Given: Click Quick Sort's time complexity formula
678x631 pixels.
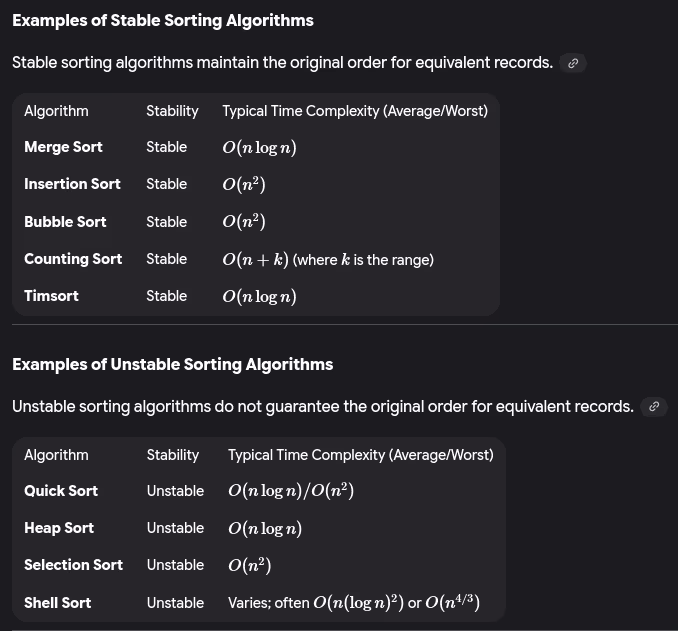Looking at the screenshot, I should click(291, 491).
